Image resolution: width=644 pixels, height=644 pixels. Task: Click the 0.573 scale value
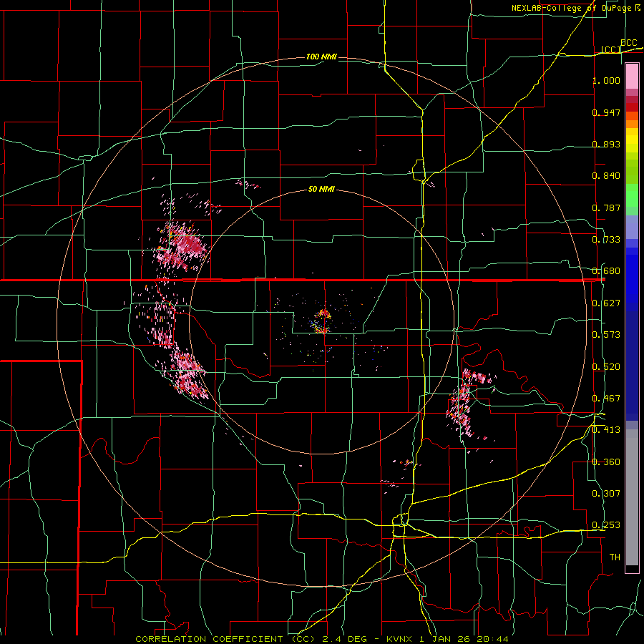(606, 335)
